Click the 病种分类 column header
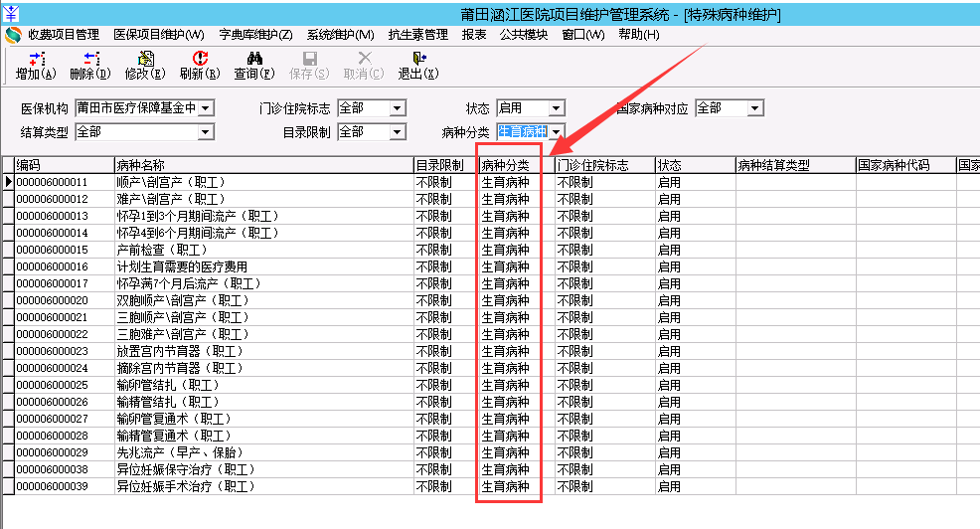The image size is (980, 529). (x=517, y=165)
